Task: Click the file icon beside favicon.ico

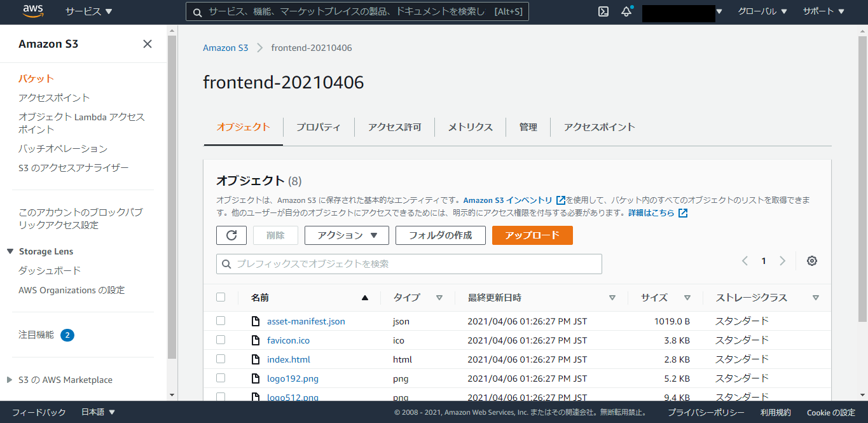Action: [x=256, y=340]
